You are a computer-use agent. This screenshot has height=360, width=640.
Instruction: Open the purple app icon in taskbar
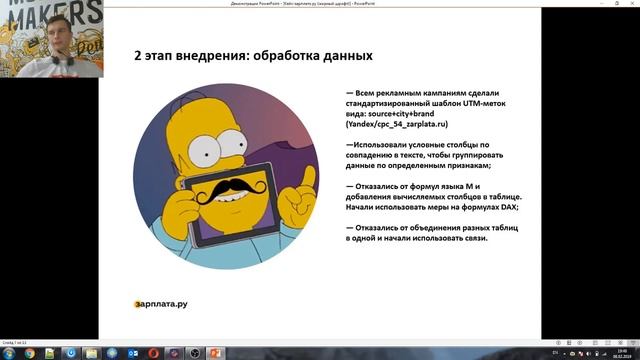pos(174,353)
